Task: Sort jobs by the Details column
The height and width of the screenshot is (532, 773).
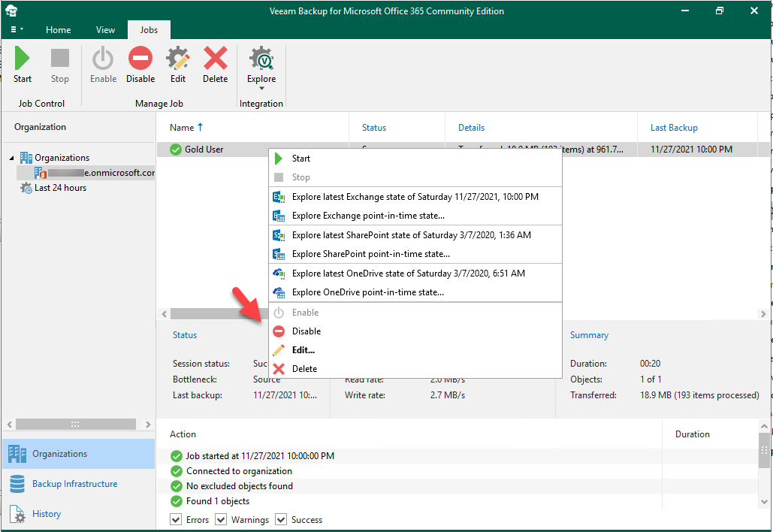Action: 471,128
